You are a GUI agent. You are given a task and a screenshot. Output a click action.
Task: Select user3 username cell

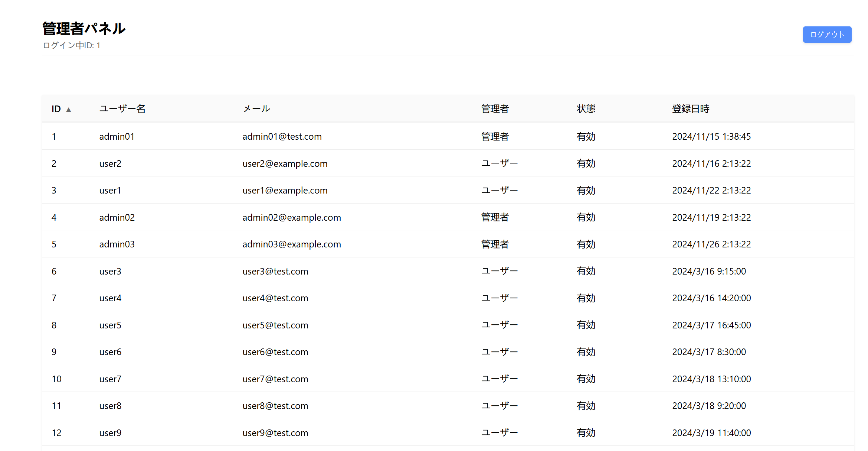click(110, 271)
